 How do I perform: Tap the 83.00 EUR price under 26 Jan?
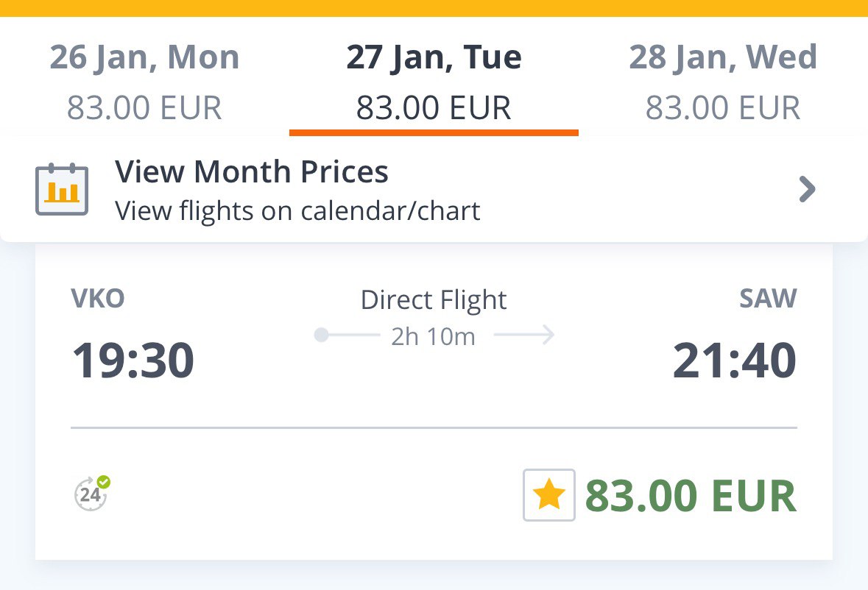point(144,108)
